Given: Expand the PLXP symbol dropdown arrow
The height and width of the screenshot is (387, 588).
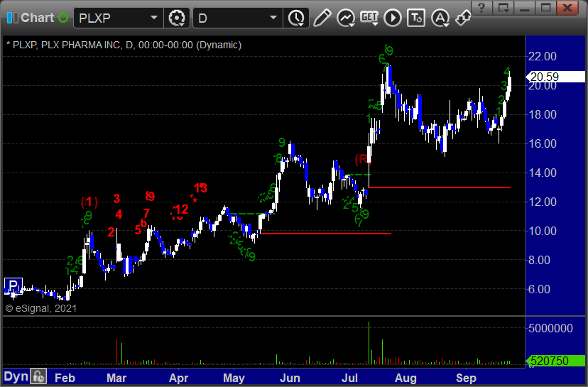Looking at the screenshot, I should (x=154, y=18).
